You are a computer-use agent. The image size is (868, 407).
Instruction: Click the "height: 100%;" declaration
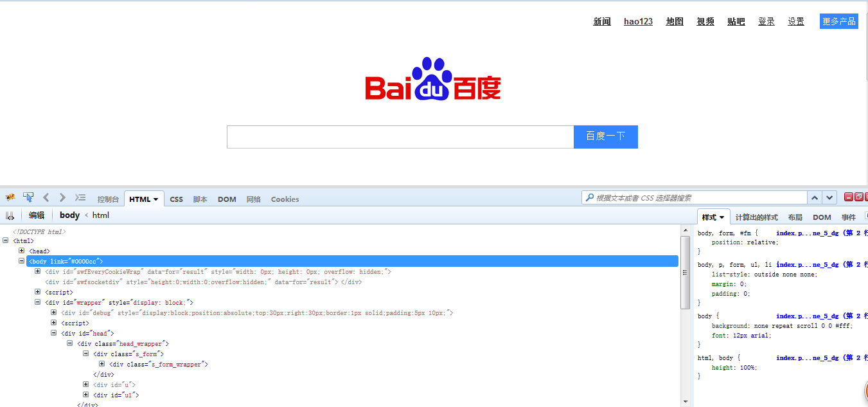click(x=734, y=368)
